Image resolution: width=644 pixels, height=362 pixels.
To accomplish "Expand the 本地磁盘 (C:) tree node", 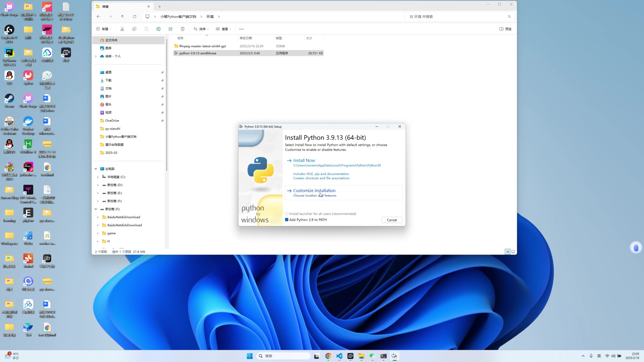I will click(x=98, y=177).
